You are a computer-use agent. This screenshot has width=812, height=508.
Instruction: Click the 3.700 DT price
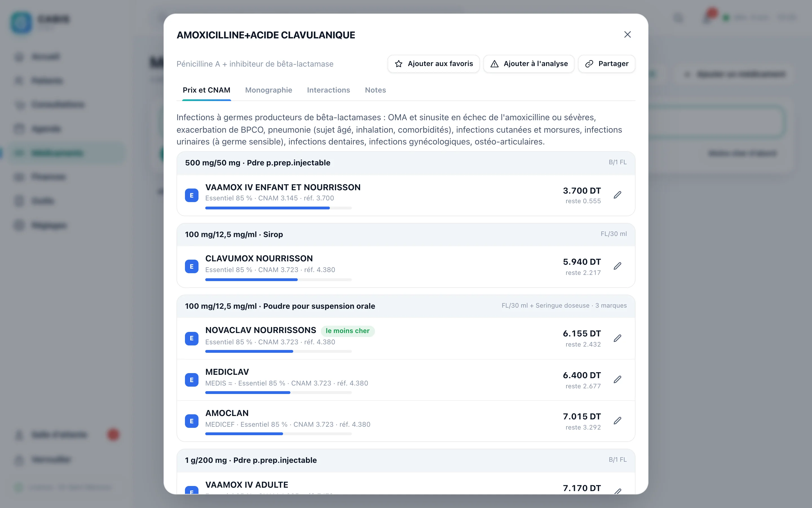pyautogui.click(x=581, y=191)
